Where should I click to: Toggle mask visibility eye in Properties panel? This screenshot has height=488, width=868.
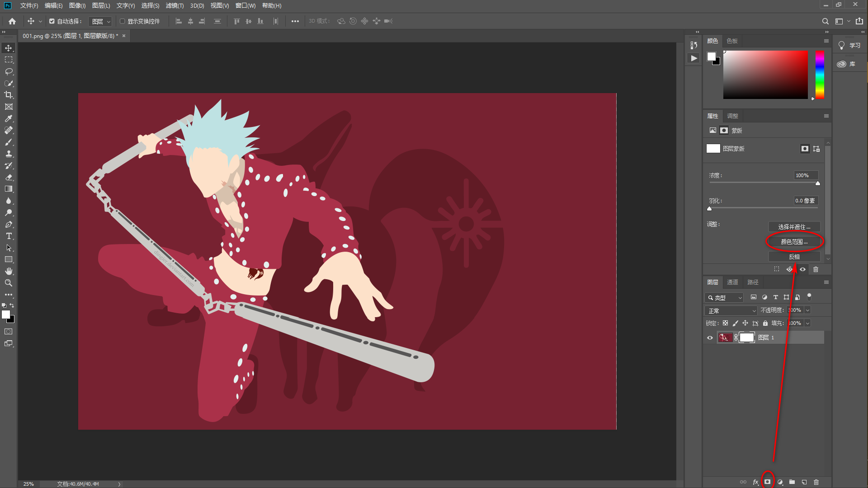[803, 269]
